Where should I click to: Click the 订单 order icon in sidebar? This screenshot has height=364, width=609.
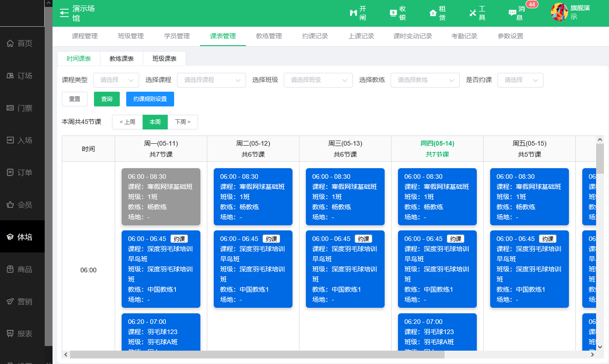coord(10,172)
